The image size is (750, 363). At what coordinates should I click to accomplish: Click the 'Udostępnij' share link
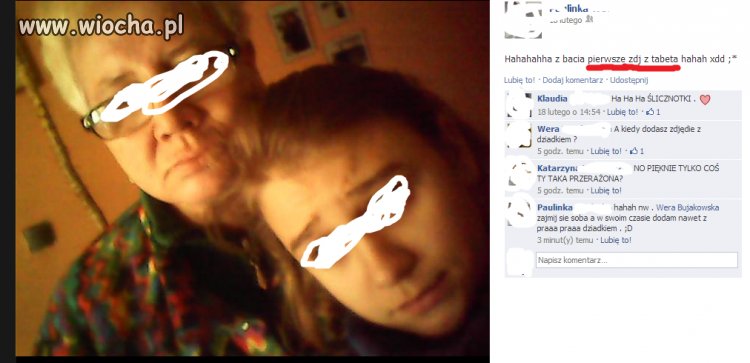[629, 80]
